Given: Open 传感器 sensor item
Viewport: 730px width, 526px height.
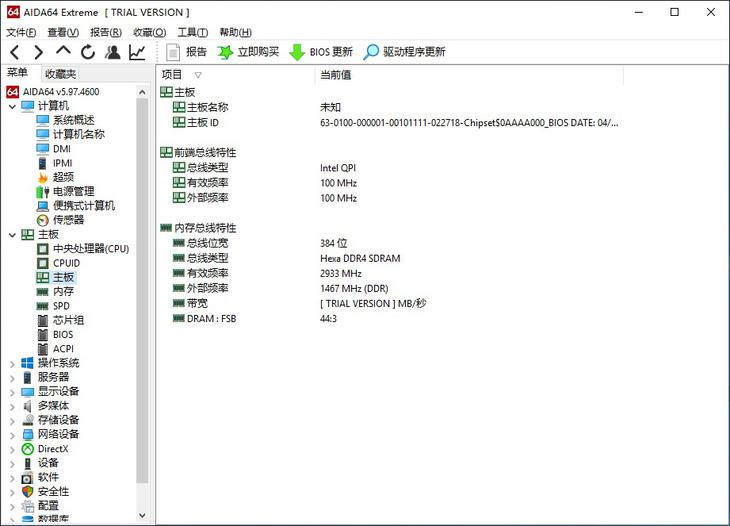Looking at the screenshot, I should pos(68,220).
